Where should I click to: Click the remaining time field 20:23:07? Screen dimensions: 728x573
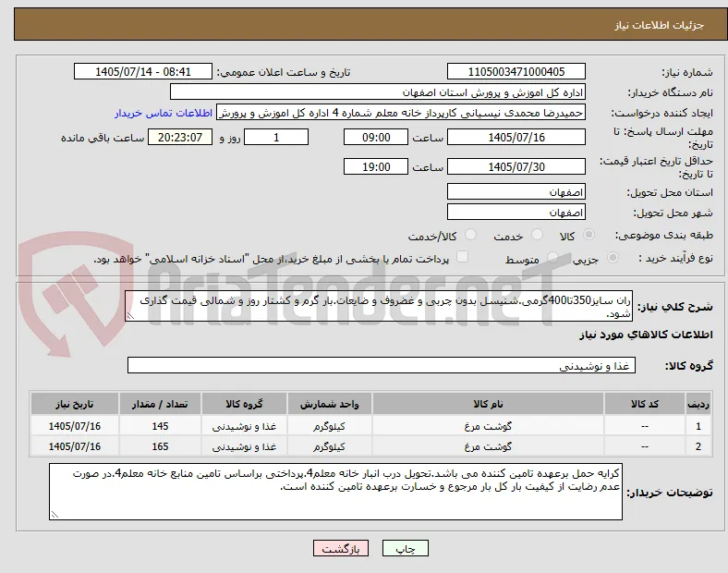pyautogui.click(x=180, y=137)
